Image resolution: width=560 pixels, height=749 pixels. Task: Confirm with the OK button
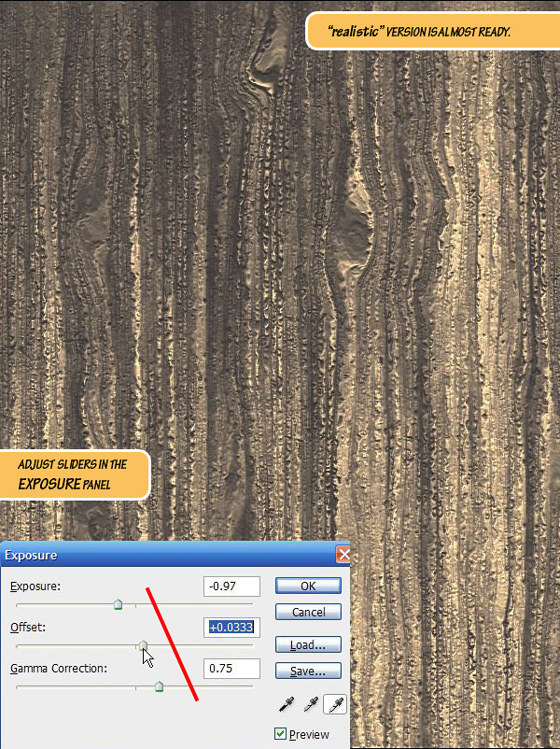[x=308, y=586]
